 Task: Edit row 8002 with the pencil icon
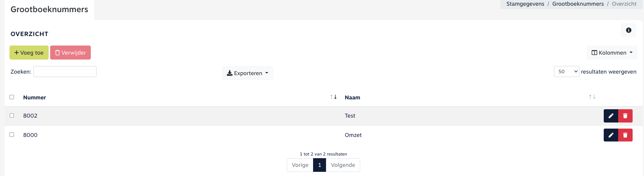tap(611, 116)
